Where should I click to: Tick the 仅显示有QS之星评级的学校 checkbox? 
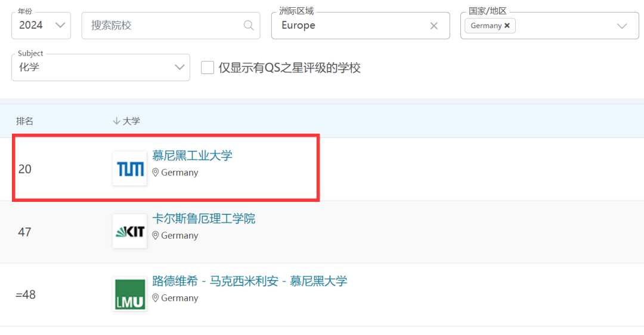tap(208, 67)
